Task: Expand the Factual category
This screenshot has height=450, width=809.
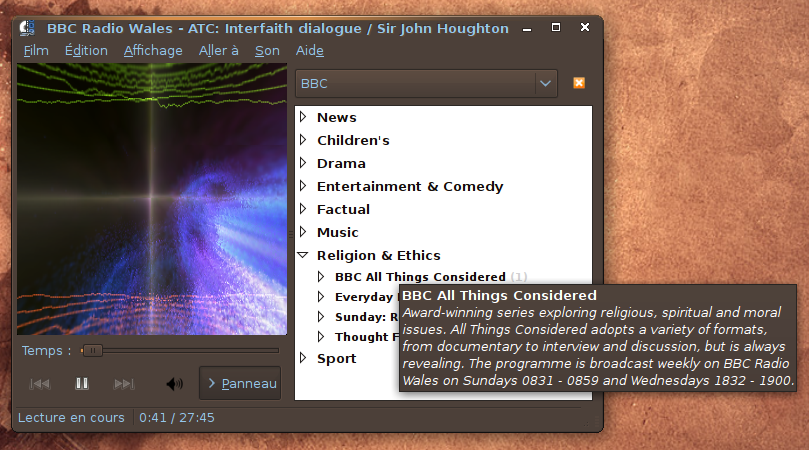Action: (x=303, y=209)
